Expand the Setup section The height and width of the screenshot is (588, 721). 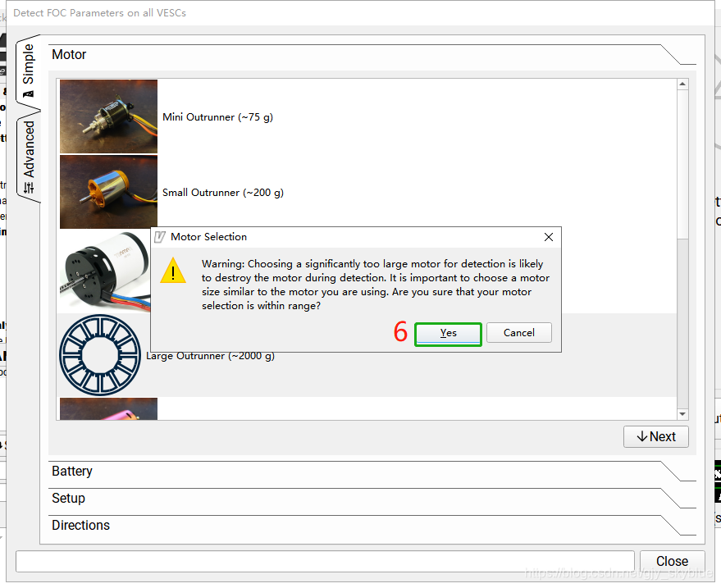[x=372, y=499]
